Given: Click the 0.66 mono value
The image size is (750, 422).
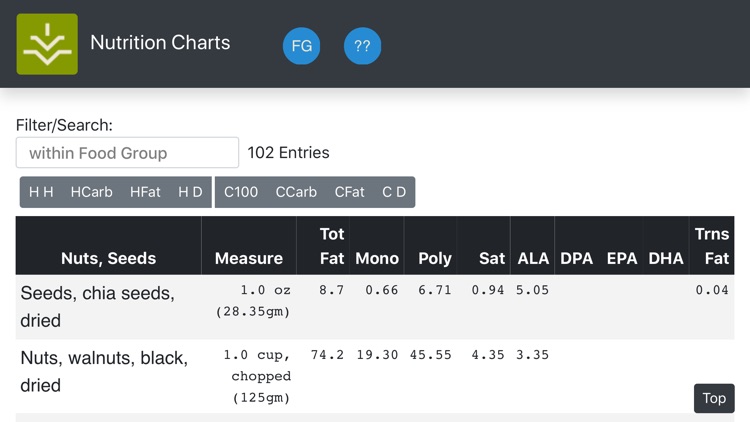Looking at the screenshot, I should click(x=382, y=290).
